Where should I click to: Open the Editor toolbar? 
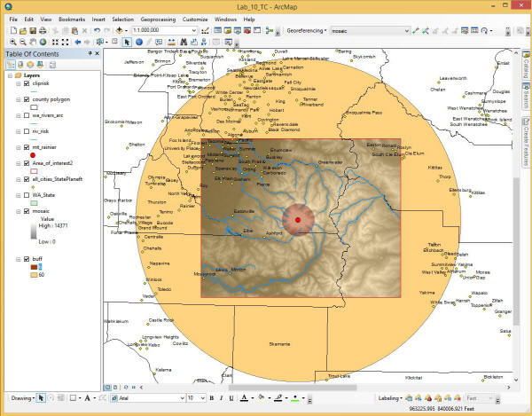tap(205, 31)
